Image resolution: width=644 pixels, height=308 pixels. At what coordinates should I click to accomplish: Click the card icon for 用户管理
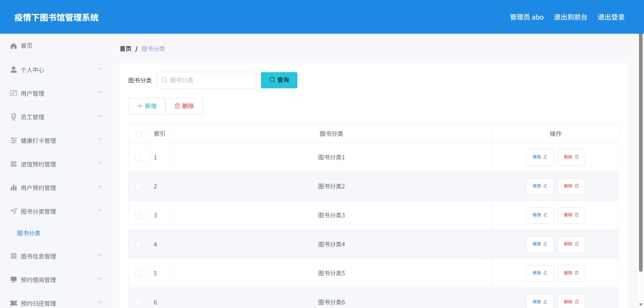point(14,93)
